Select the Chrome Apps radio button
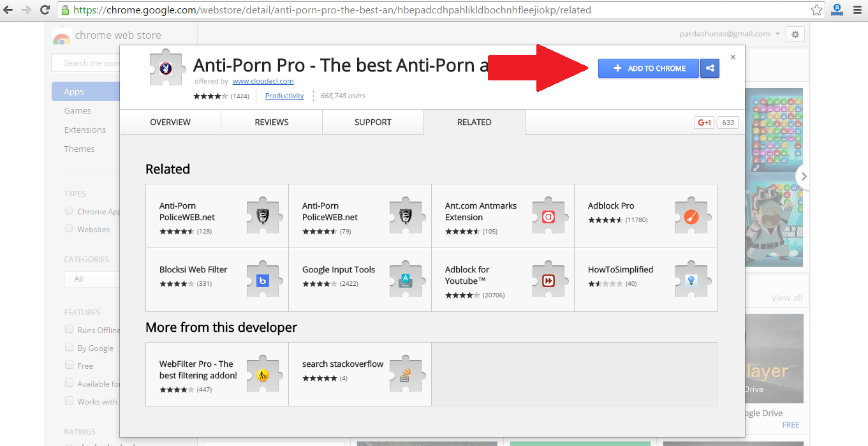This screenshot has width=868, height=446. click(x=69, y=211)
